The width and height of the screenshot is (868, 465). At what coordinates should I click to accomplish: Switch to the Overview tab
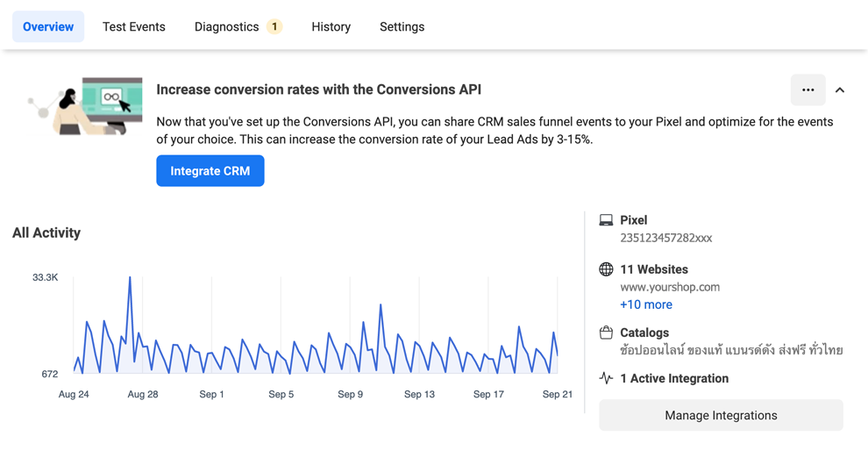click(x=48, y=27)
